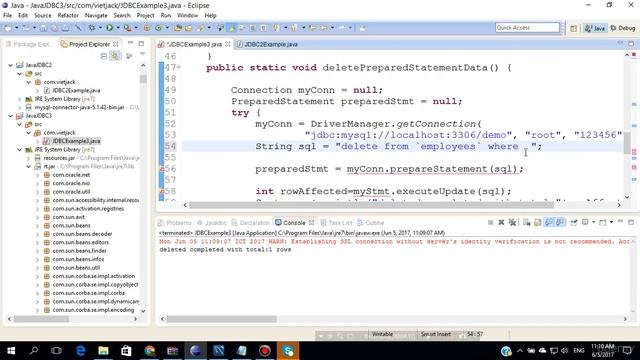Switch to the Problems tab
The width and height of the screenshot is (640, 360).
175,222
